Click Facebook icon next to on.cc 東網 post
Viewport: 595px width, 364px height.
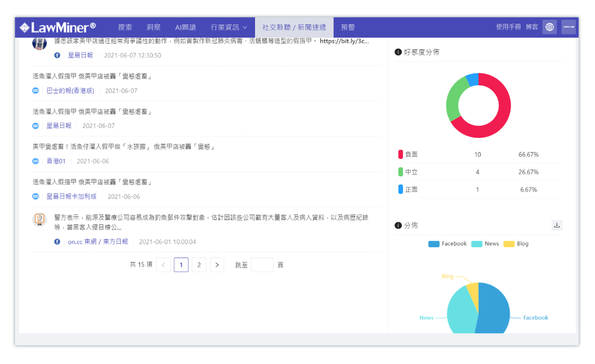tap(57, 242)
